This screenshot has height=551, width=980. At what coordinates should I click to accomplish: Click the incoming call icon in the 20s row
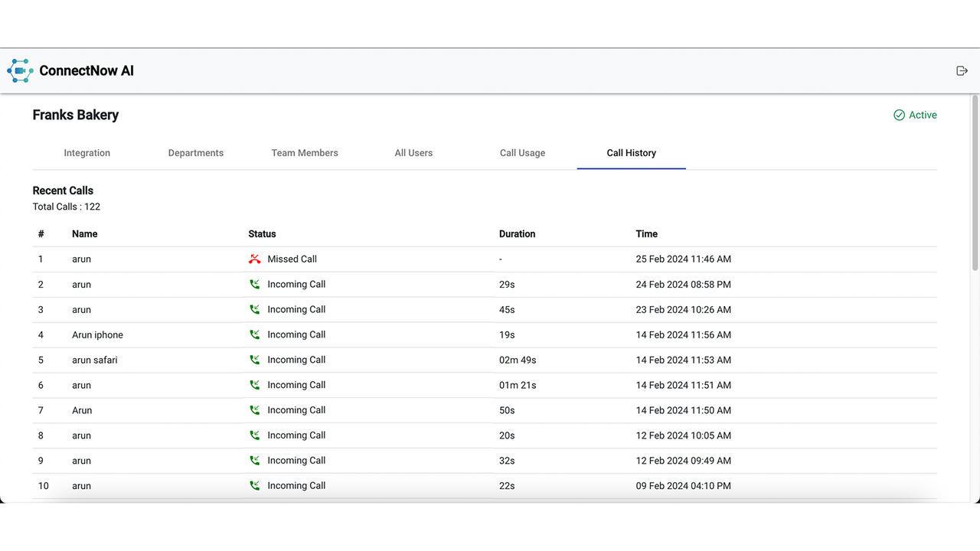[255, 435]
